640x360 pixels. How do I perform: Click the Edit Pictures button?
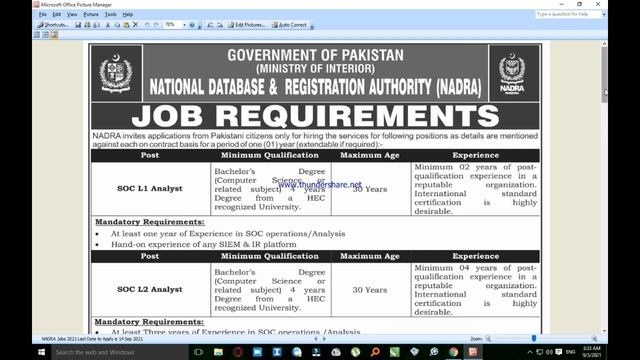[247, 25]
